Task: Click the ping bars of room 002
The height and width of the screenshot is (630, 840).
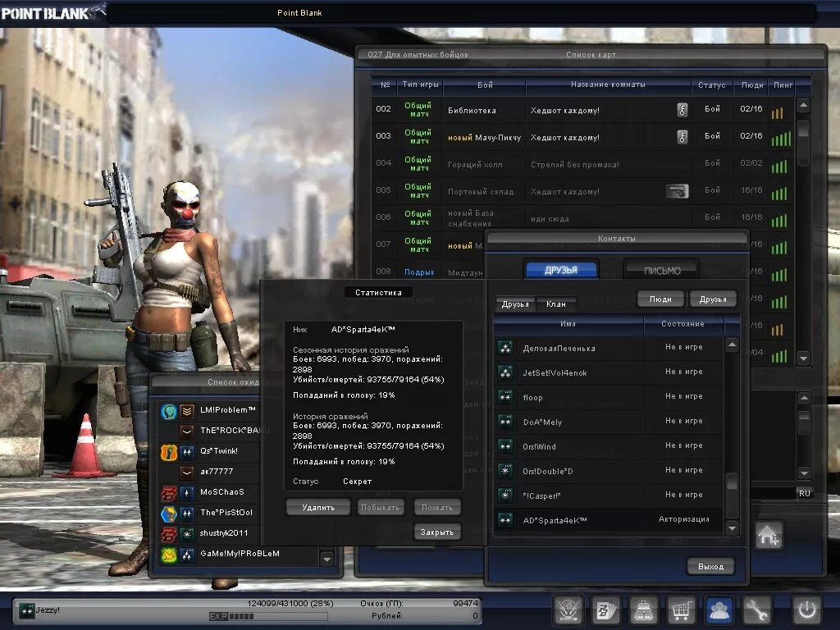Action: pyautogui.click(x=778, y=112)
